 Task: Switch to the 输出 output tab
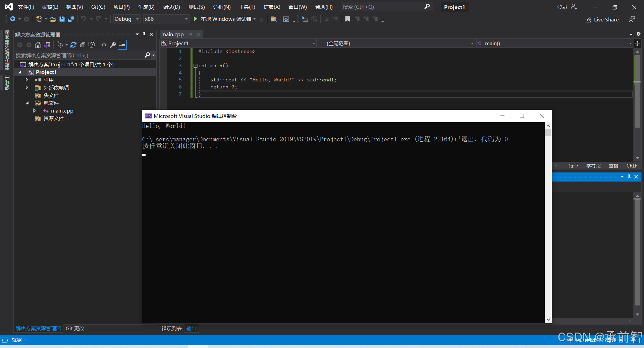tap(191, 329)
